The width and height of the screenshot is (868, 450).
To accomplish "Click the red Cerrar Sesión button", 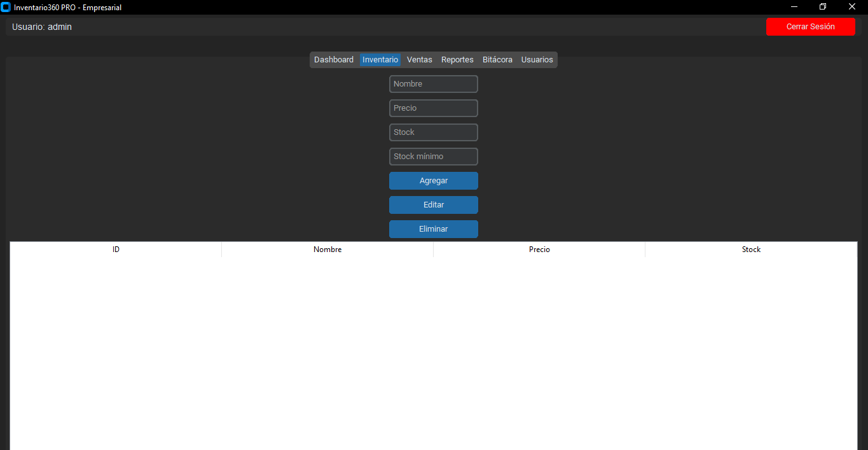I will pyautogui.click(x=810, y=27).
